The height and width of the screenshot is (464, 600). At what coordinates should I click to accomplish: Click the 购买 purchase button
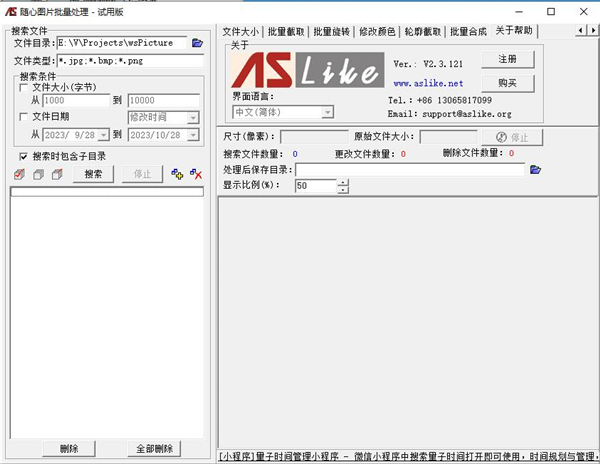(x=507, y=83)
